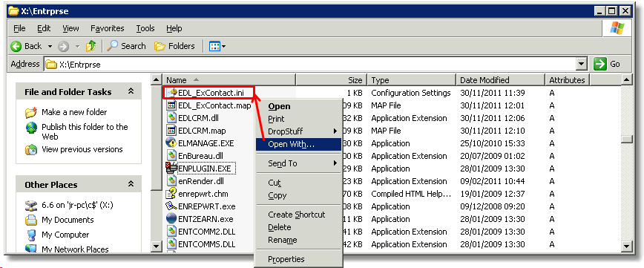
Task: Collapse the Other Places section
Action: point(131,184)
